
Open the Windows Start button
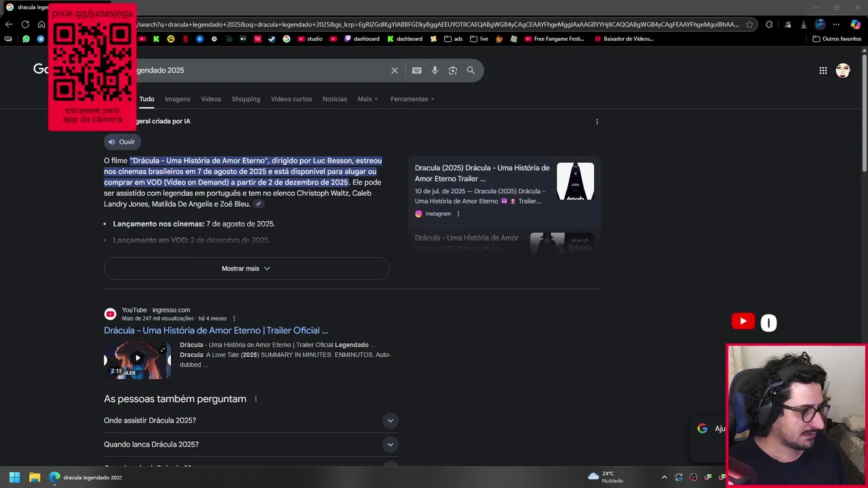tap(14, 477)
